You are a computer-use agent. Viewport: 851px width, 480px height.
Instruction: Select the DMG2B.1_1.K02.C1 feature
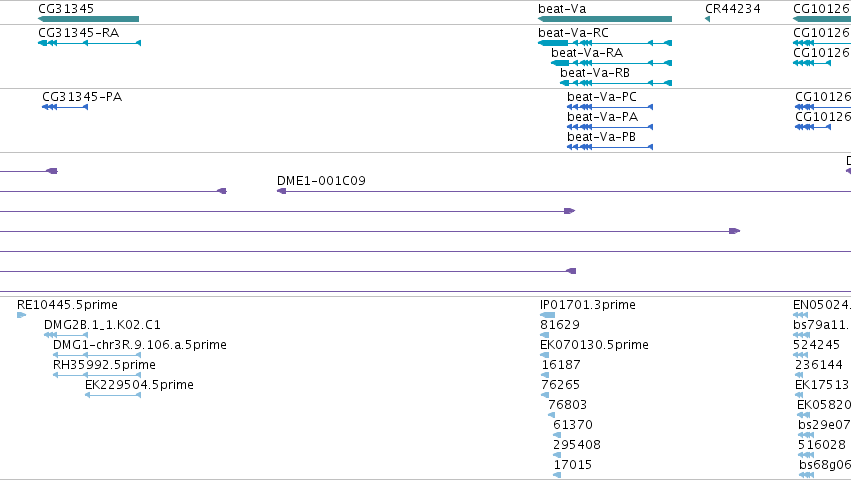(66, 335)
